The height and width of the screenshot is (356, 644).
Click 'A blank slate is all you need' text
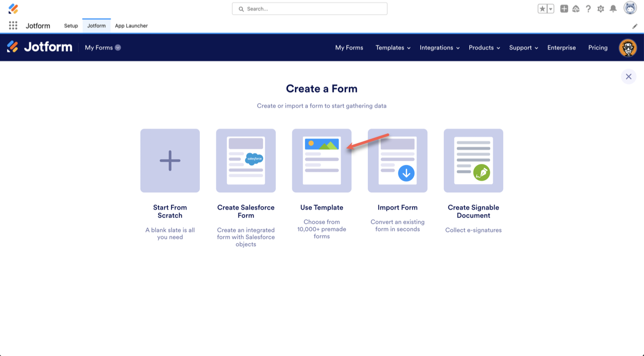coord(170,233)
